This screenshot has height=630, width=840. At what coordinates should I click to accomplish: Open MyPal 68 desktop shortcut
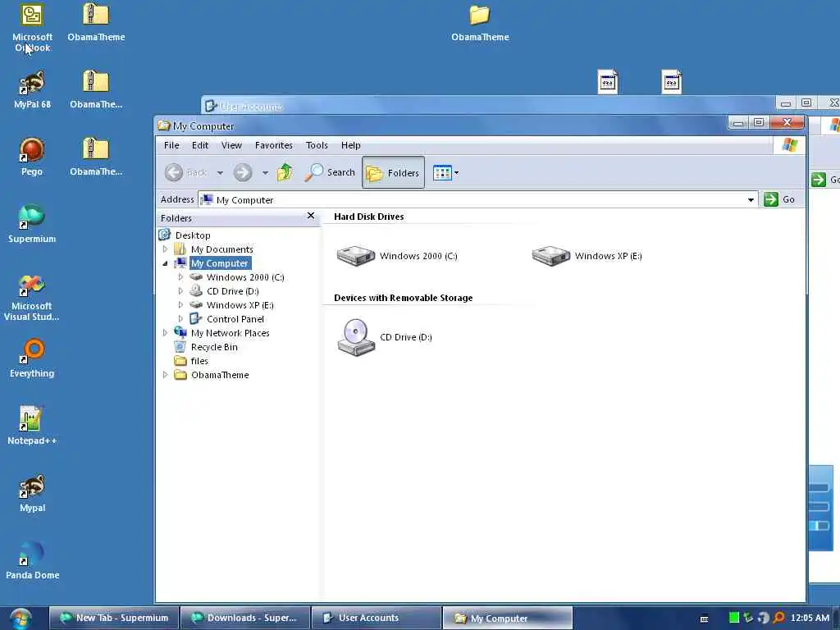[32, 89]
